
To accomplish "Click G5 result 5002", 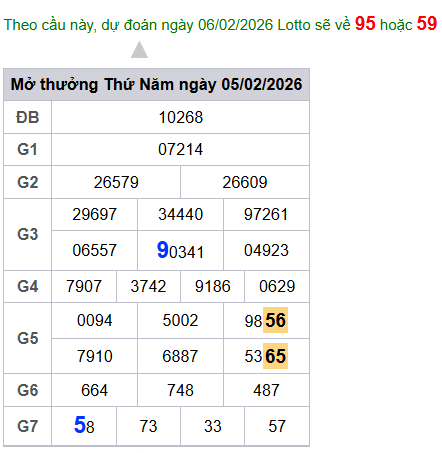I will [180, 321].
